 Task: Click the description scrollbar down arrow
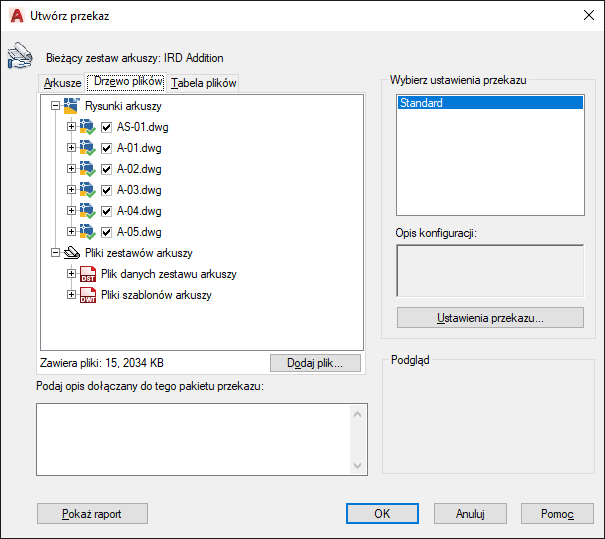(358, 466)
